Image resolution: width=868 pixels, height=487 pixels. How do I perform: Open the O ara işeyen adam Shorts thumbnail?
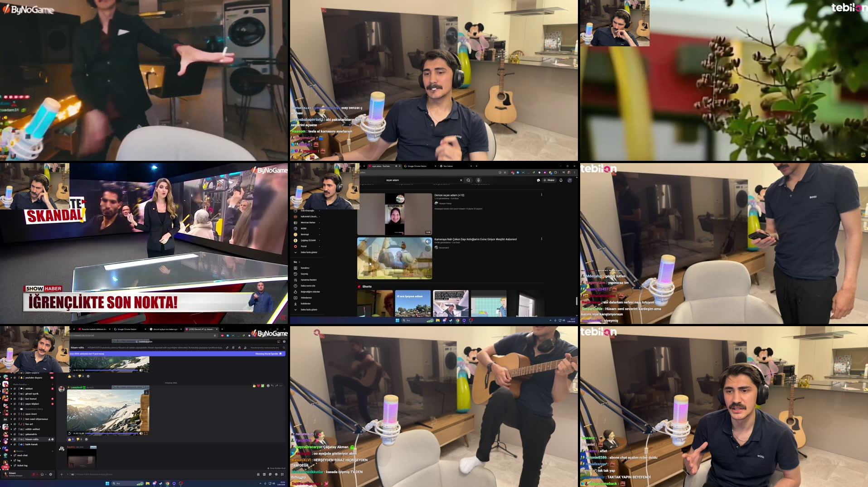[x=413, y=304]
